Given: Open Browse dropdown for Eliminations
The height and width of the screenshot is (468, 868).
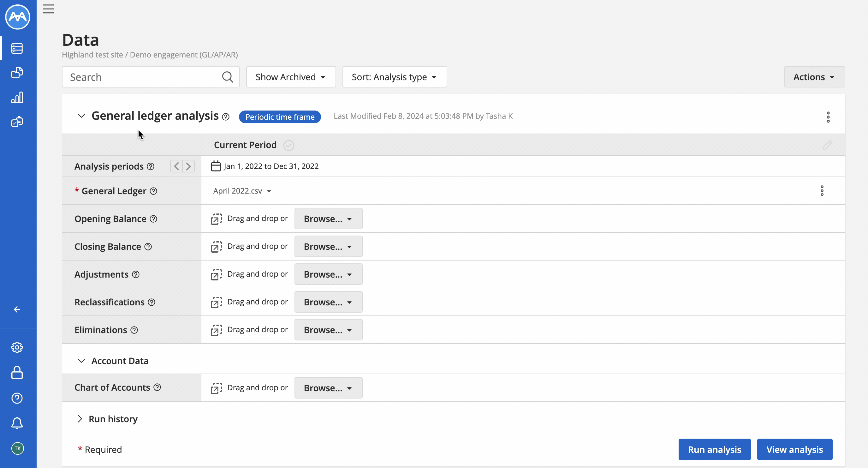Looking at the screenshot, I should (x=328, y=330).
